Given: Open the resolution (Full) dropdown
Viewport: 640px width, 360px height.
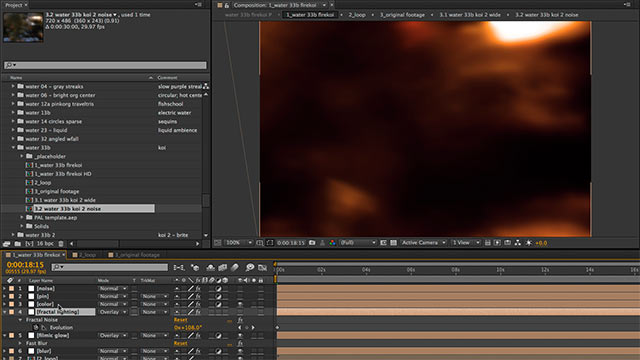Looking at the screenshot, I should pyautogui.click(x=358, y=242).
